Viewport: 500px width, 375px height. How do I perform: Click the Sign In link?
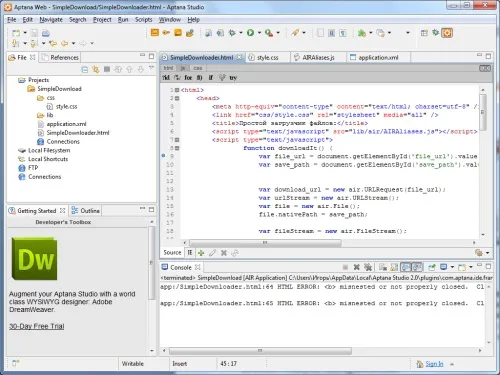point(434,364)
